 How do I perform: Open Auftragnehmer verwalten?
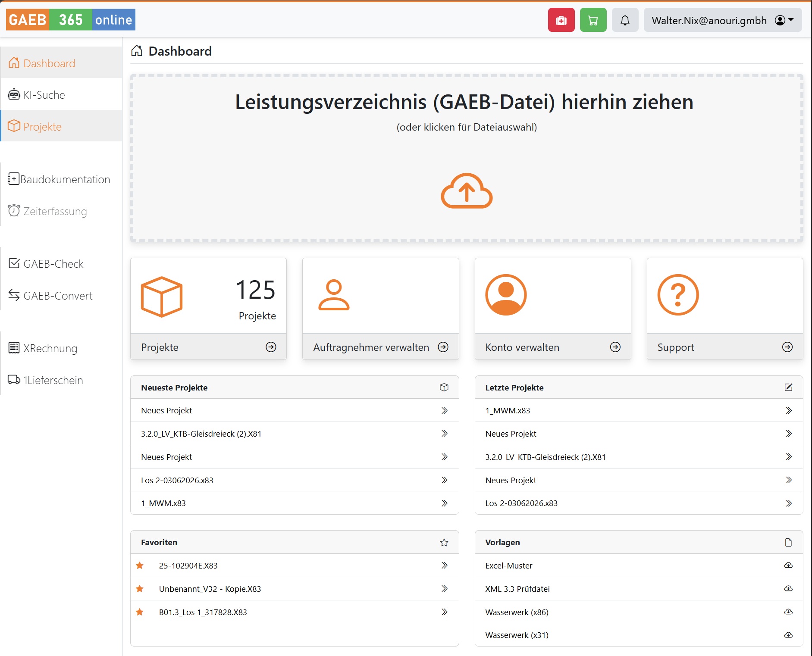pyautogui.click(x=381, y=347)
